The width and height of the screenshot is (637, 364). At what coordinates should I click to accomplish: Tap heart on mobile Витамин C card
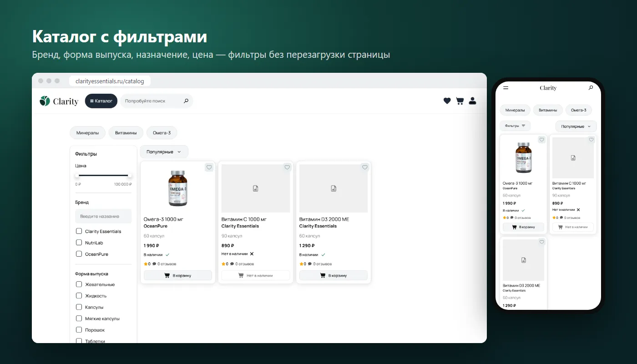[591, 140]
